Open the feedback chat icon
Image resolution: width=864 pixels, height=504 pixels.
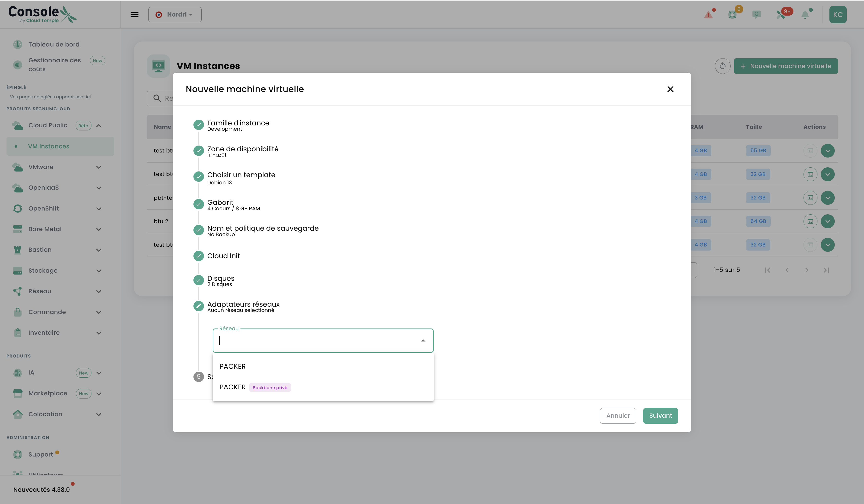(x=757, y=14)
